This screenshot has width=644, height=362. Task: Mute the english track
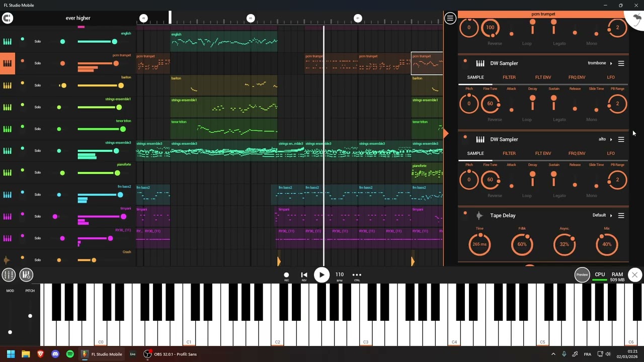tap(22, 39)
